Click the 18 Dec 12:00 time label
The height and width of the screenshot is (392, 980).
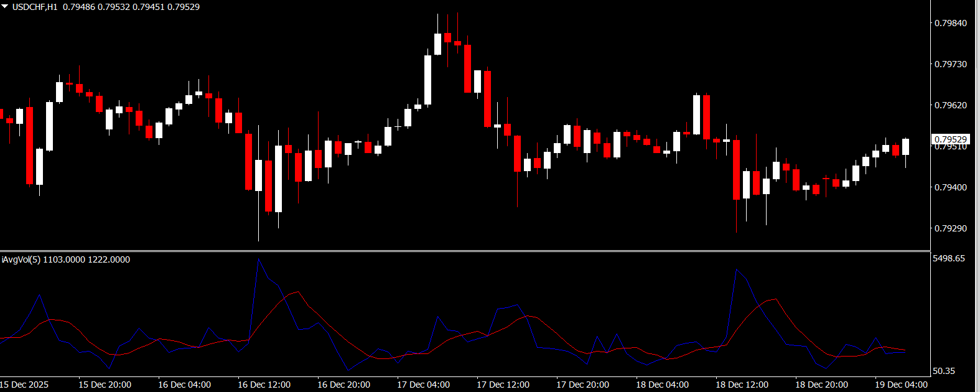742,385
